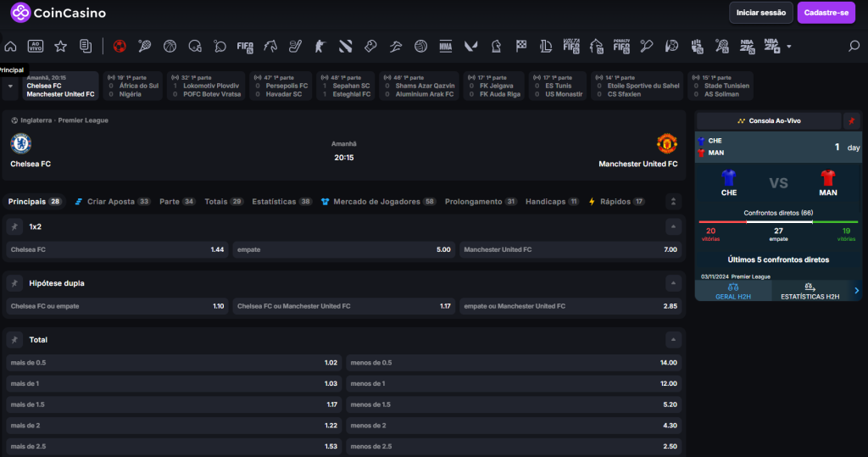Select the red football sport icon

[x=120, y=47]
